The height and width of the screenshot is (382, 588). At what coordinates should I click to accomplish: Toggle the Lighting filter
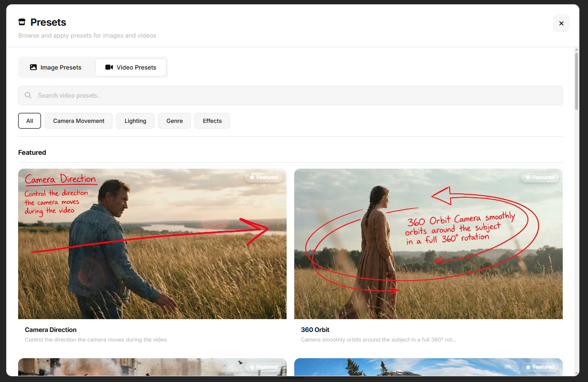click(135, 121)
